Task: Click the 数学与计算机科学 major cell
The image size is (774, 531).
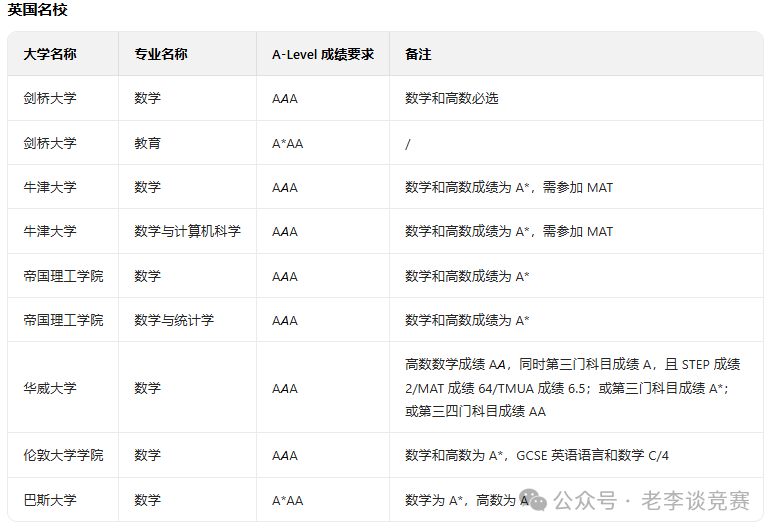Action: click(x=187, y=231)
